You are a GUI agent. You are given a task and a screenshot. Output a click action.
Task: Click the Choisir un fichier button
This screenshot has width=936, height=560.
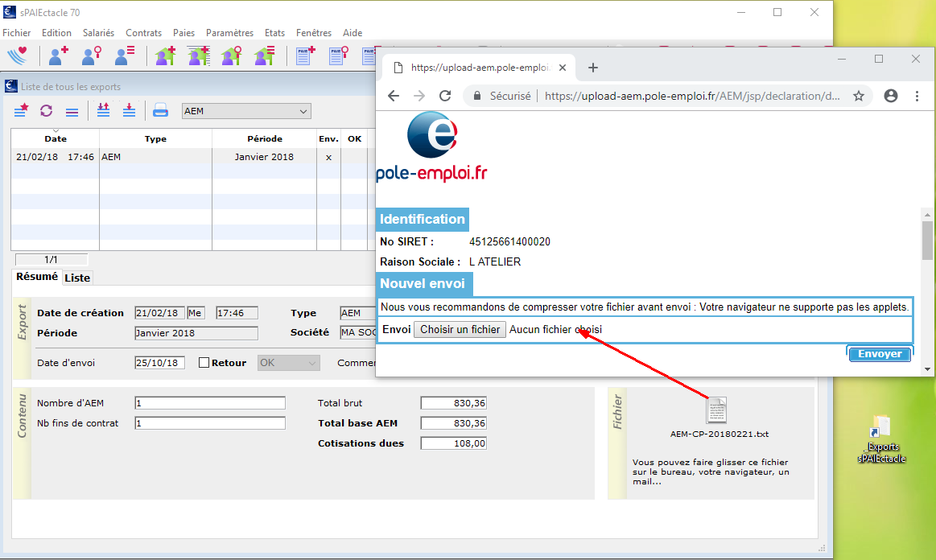460,330
